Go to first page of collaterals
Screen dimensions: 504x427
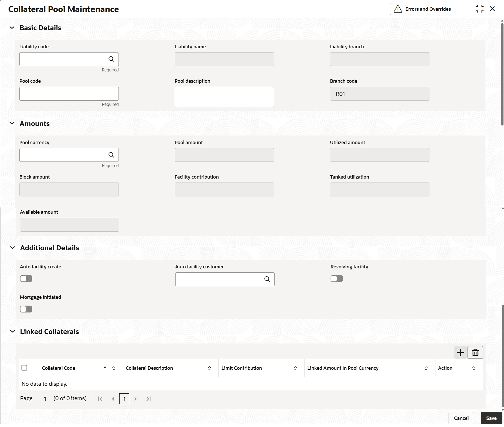click(100, 399)
